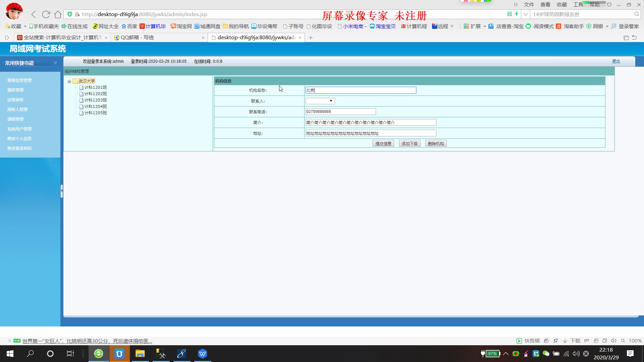Open 修改个人信息 in sidebar
The image size is (644, 362).
click(x=19, y=139)
